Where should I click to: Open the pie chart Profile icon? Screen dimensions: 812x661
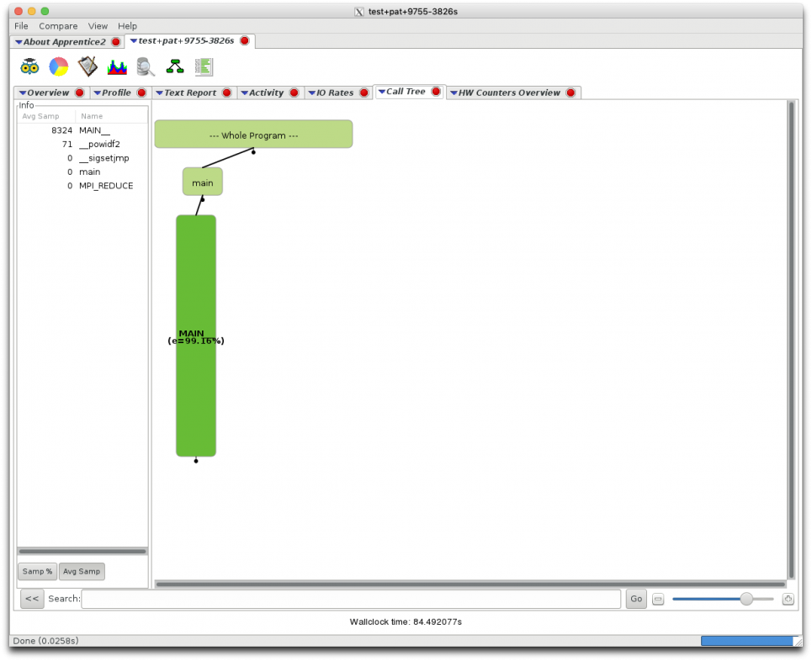pyautogui.click(x=59, y=66)
